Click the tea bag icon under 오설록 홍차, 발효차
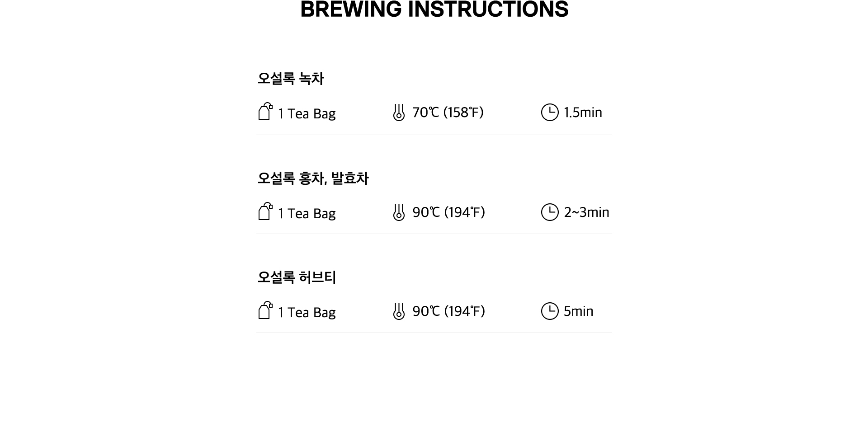 pos(265,211)
